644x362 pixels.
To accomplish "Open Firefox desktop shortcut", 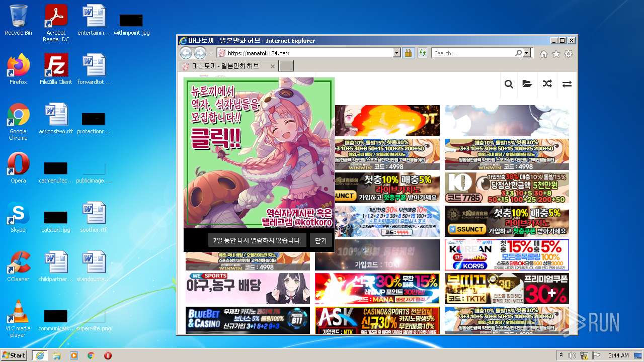I will (18, 69).
